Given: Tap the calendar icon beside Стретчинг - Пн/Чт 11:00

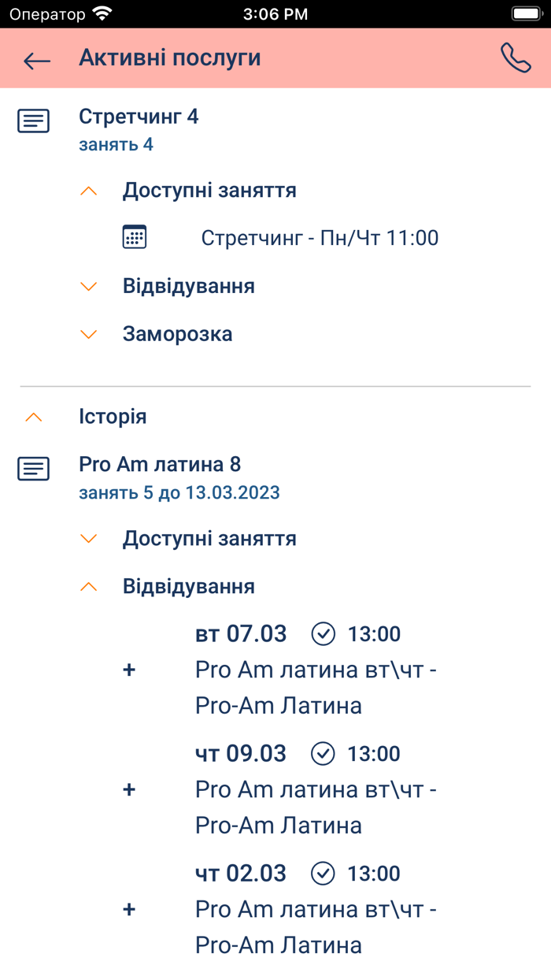Looking at the screenshot, I should pyautogui.click(x=134, y=237).
